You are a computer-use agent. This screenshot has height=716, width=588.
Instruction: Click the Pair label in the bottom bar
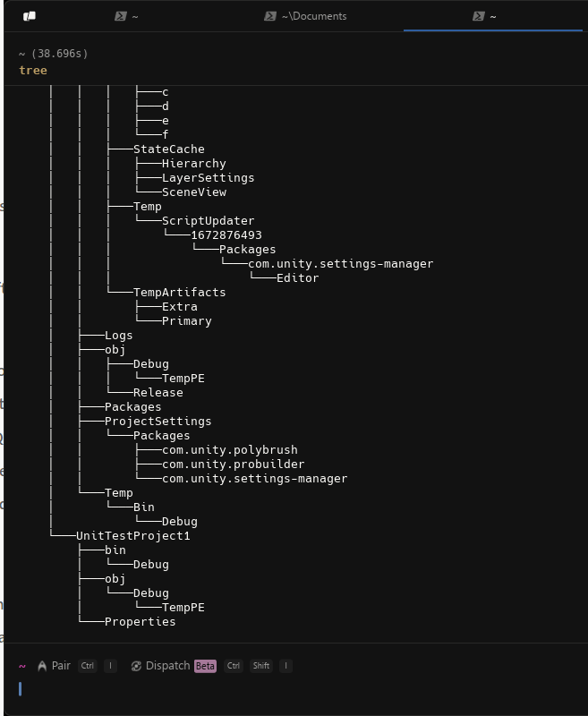click(60, 665)
